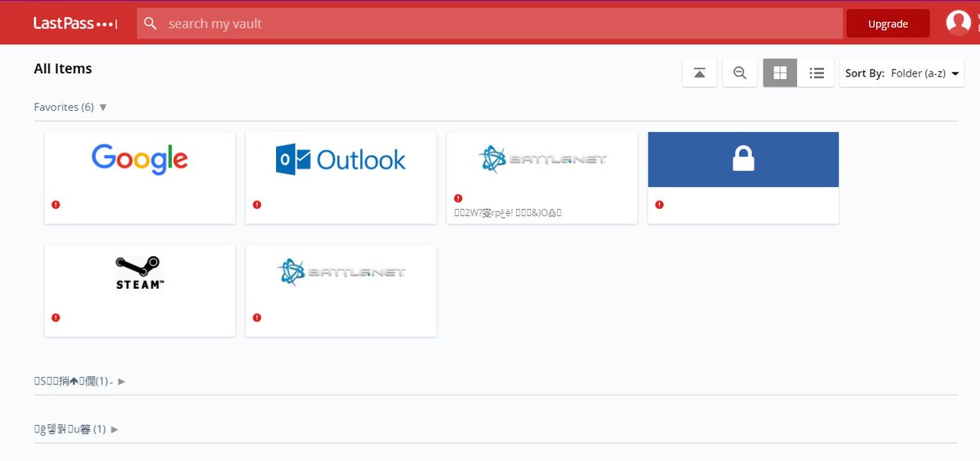980x461 pixels.
Task: Open the blue padlock vault item
Action: (x=743, y=178)
